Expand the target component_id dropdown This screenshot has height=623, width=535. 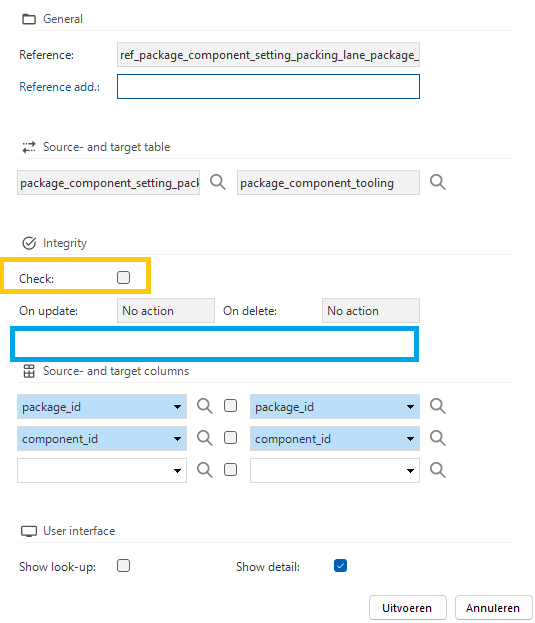pos(410,439)
